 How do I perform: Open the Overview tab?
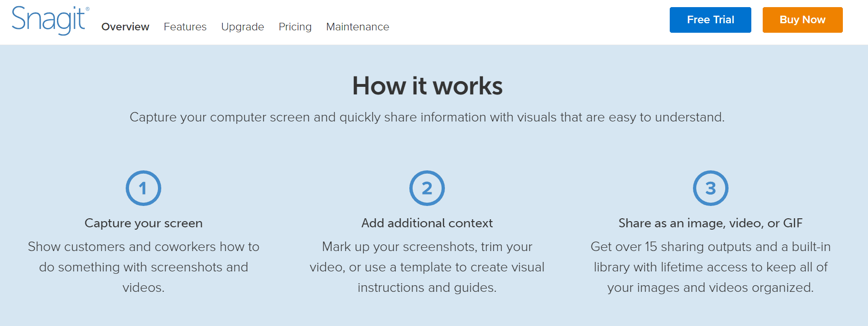coord(125,27)
